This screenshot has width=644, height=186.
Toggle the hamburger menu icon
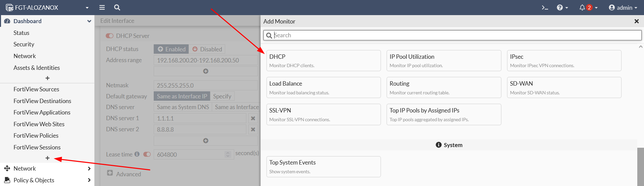(x=102, y=7)
